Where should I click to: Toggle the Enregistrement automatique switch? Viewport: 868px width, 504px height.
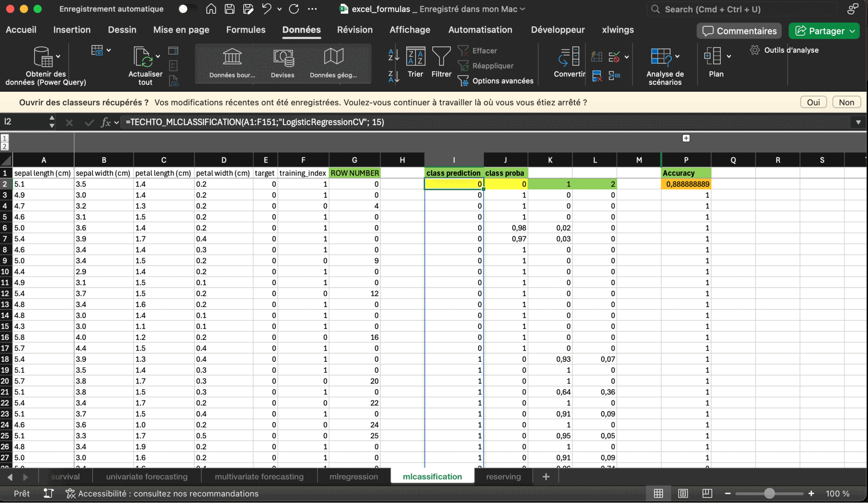[187, 9]
